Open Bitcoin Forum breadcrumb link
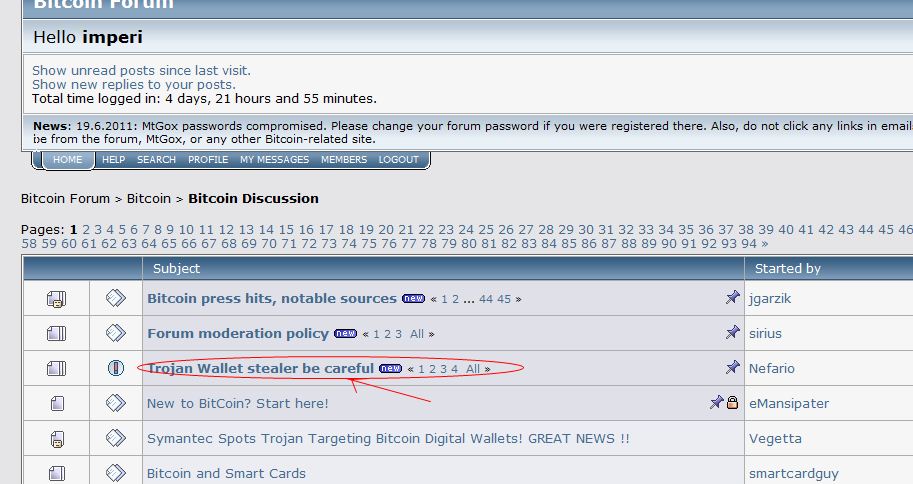This screenshot has height=484, width=913. (65, 199)
